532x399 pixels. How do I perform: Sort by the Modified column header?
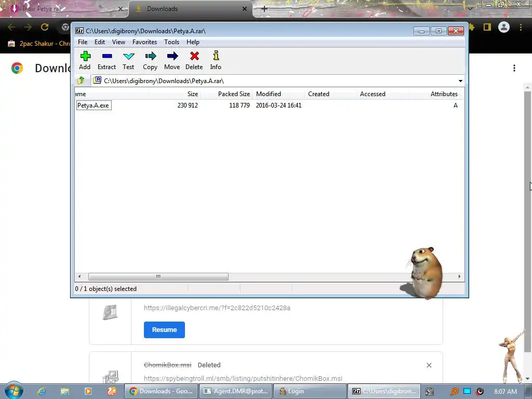pos(278,94)
